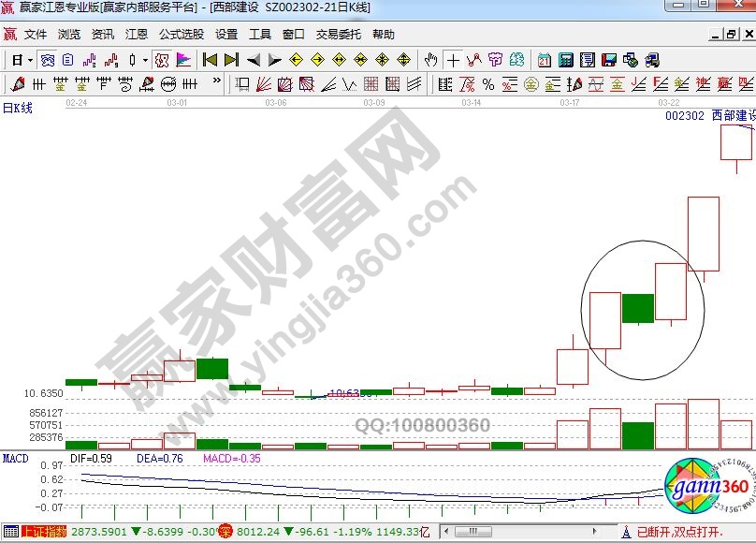
Task: Click the colorful flag icon
Action: coord(183,60)
